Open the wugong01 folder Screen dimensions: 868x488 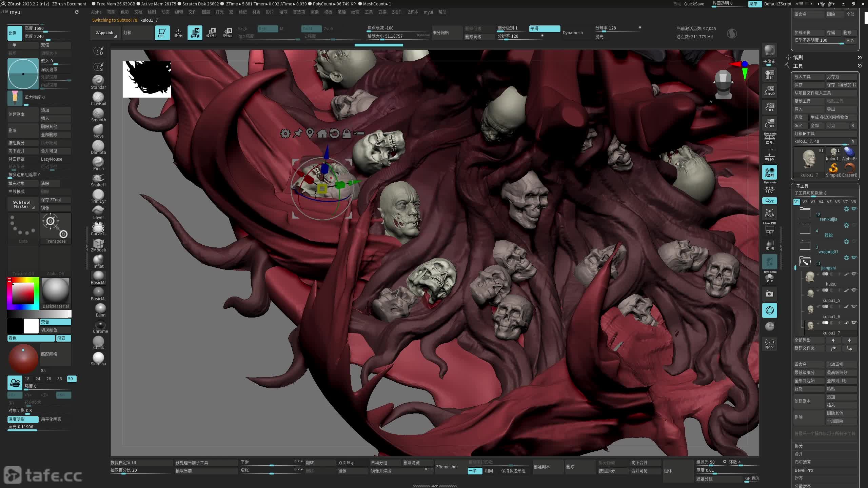coord(805,245)
